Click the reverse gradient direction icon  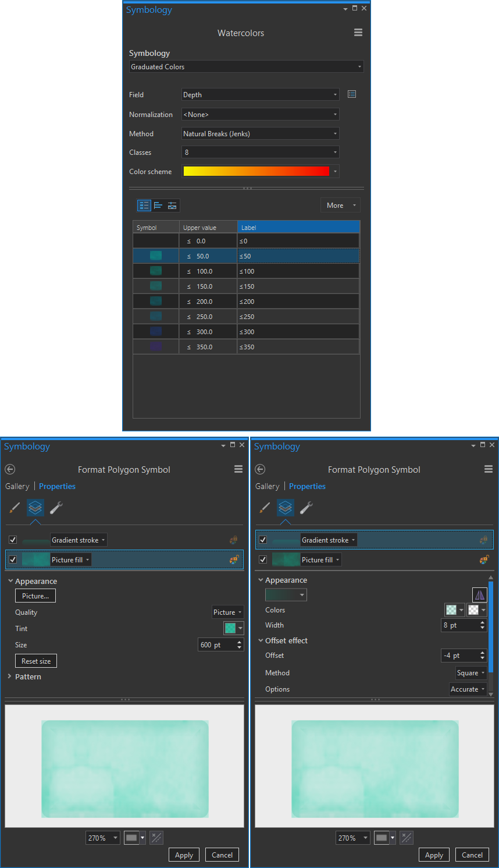click(480, 594)
